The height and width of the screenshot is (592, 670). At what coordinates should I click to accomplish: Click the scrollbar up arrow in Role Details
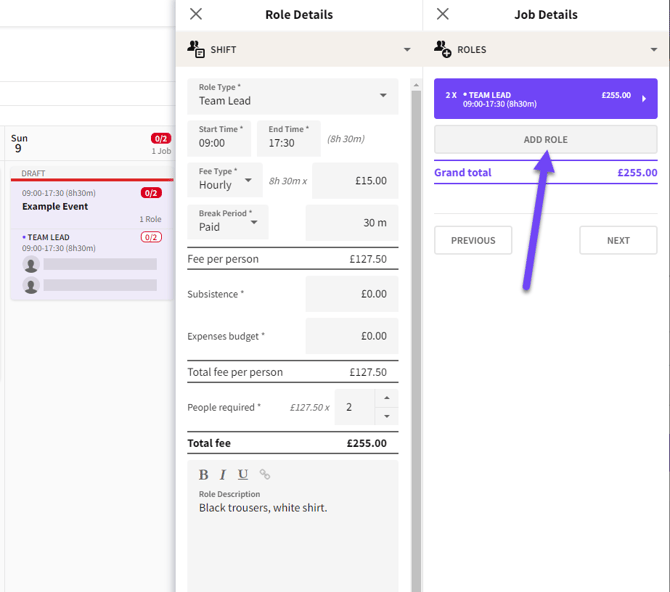pos(416,85)
